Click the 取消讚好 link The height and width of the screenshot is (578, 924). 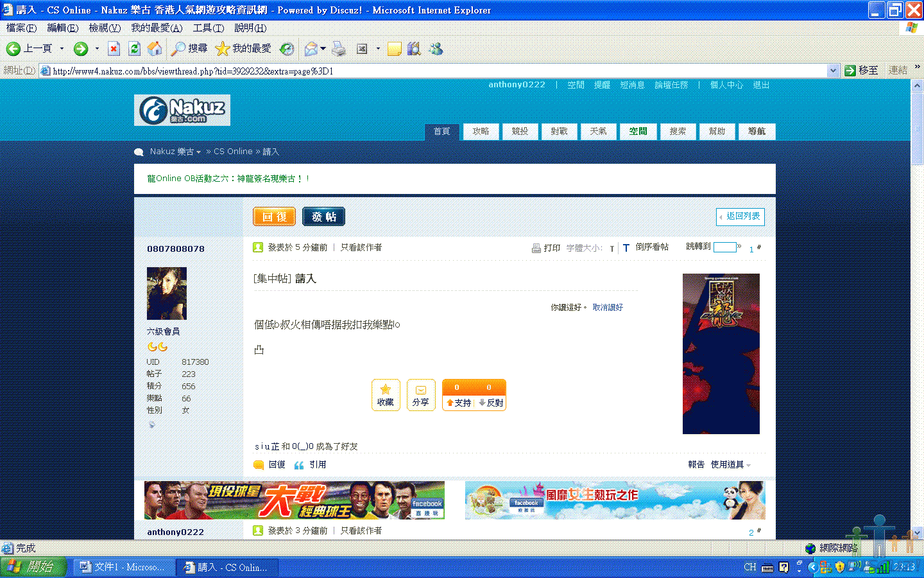tap(608, 308)
